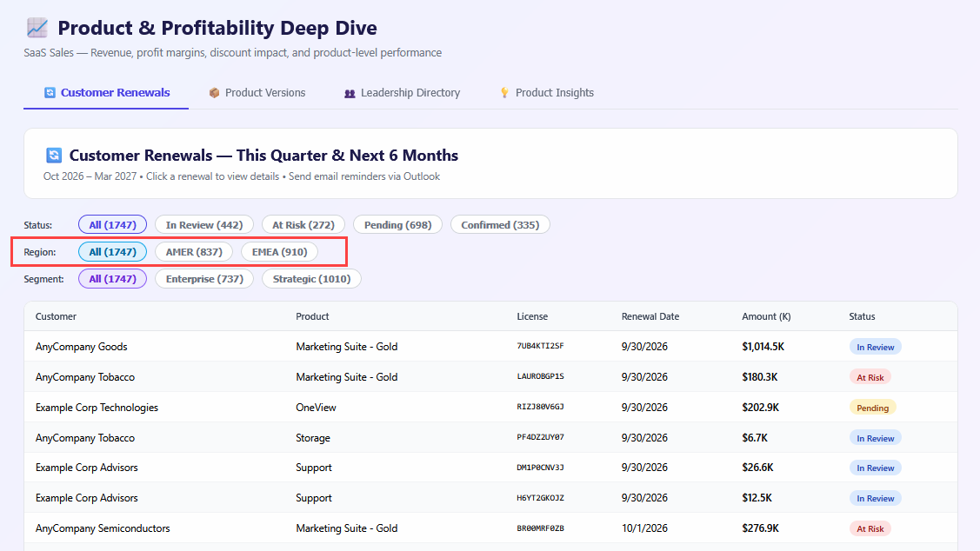Open the Product Insights tab

546,92
